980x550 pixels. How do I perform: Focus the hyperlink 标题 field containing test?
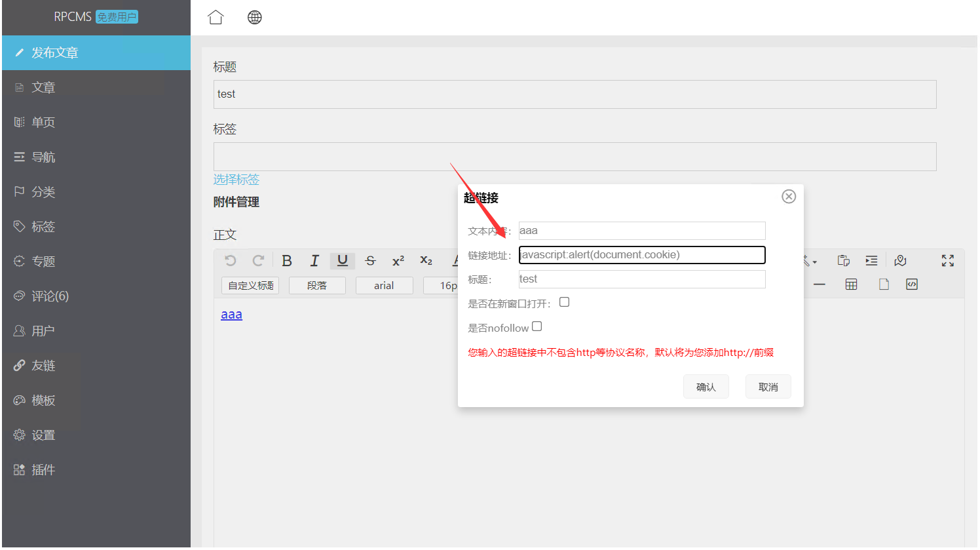pyautogui.click(x=642, y=279)
